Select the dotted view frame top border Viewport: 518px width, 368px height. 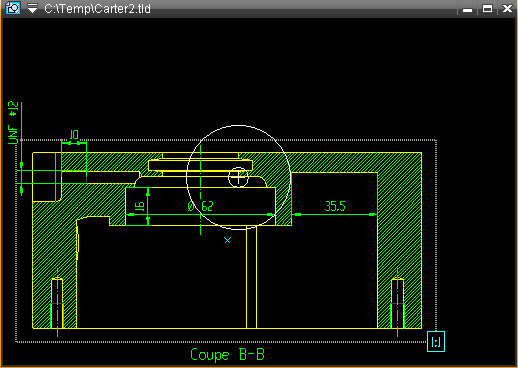tap(226, 140)
